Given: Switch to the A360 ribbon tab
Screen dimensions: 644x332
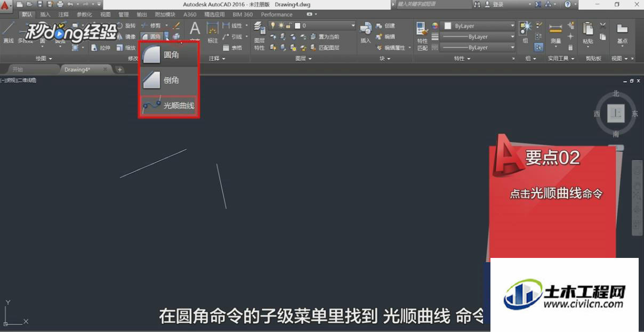Looking at the screenshot, I should point(190,14).
